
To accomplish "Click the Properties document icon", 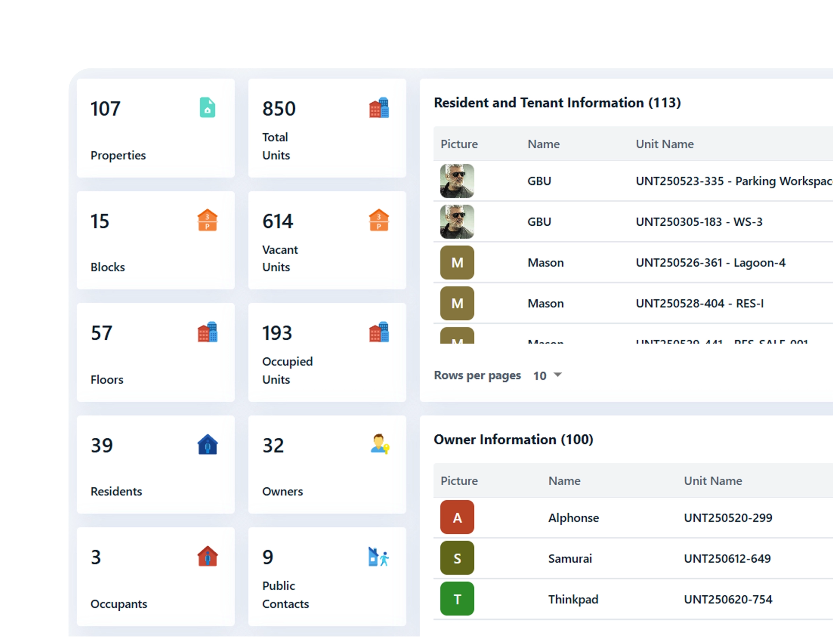I will pyautogui.click(x=207, y=108).
